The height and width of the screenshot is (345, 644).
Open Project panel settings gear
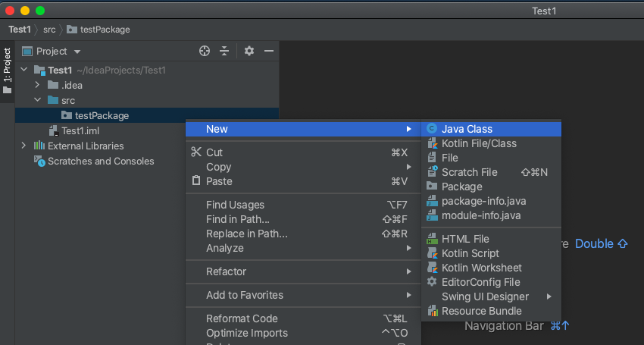point(249,51)
